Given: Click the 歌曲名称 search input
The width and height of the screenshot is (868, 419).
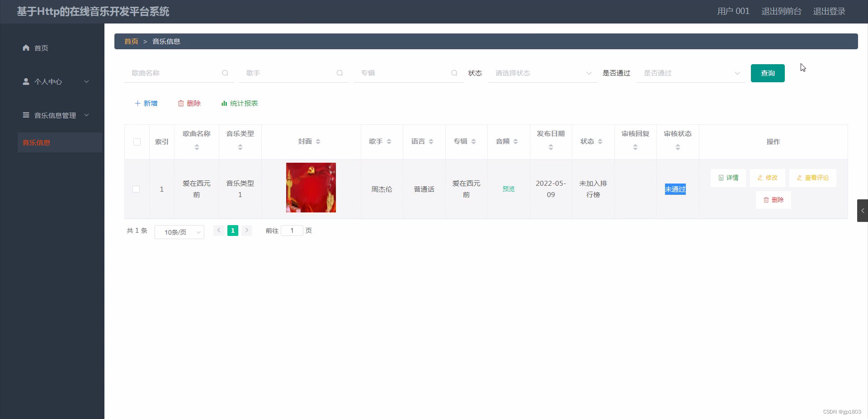Looking at the screenshot, I should pyautogui.click(x=179, y=73).
